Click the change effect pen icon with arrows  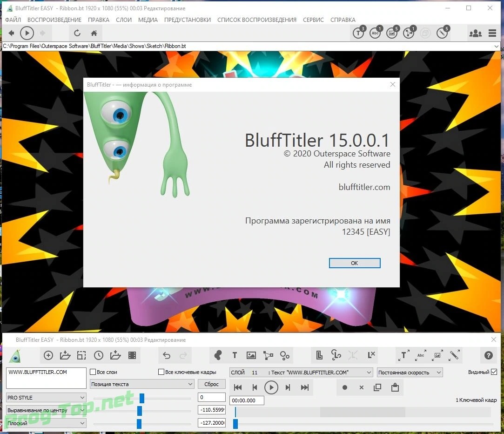454,355
